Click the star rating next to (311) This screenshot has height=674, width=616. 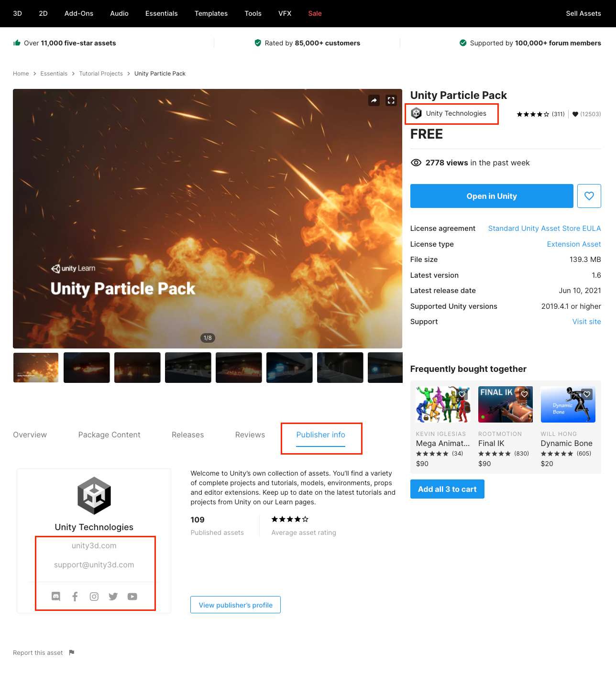(x=533, y=114)
